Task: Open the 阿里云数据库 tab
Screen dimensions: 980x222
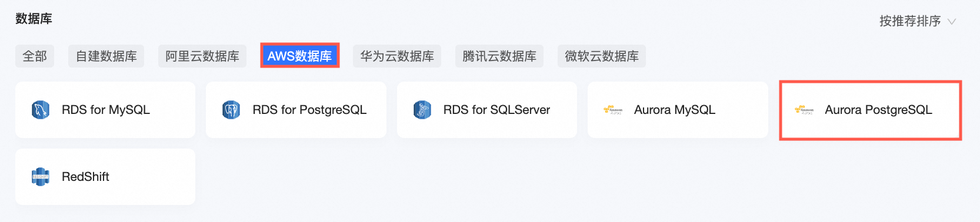Action: (202, 56)
